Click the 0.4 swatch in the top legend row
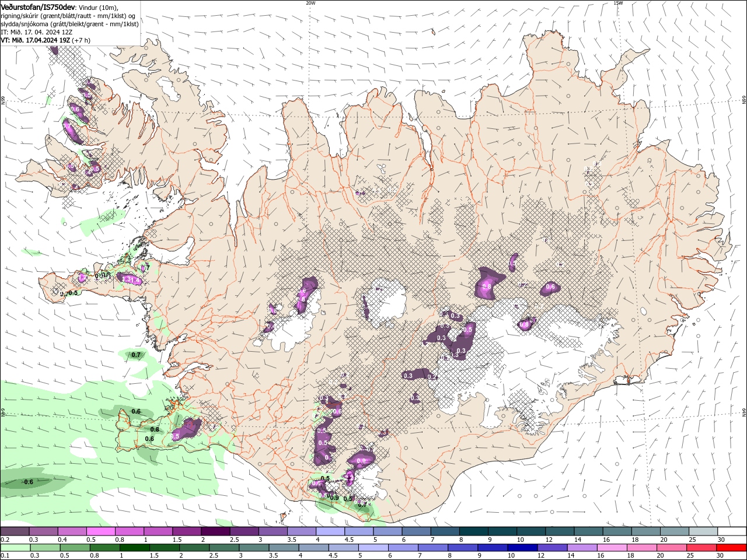This screenshot has height=560, width=747. [x=72, y=531]
